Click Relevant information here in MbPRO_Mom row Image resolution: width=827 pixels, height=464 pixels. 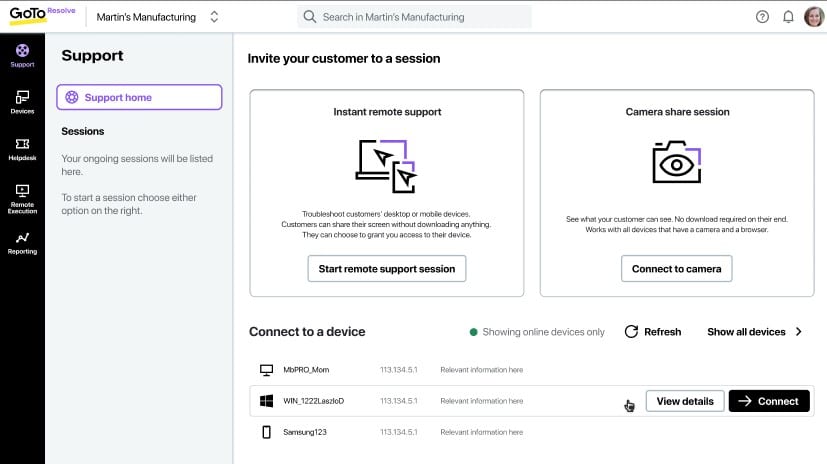coord(482,370)
